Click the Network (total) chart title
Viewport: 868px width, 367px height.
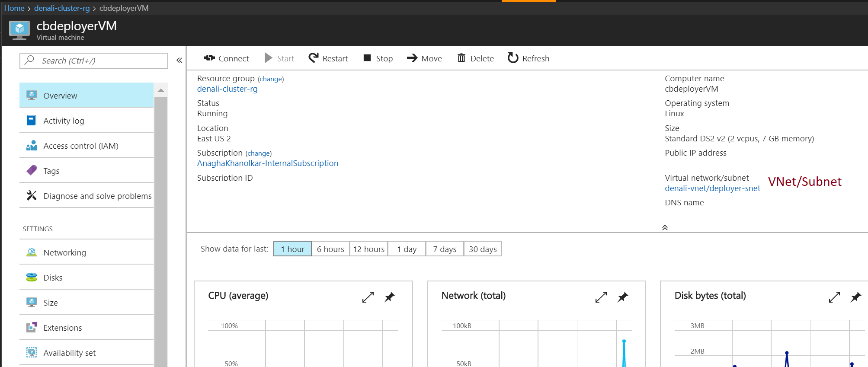tap(474, 296)
